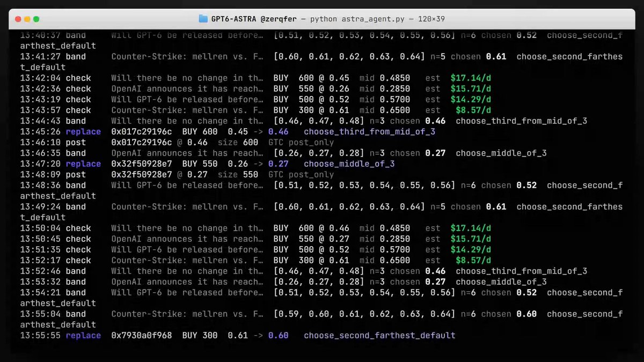Viewport: 644px width, 362px height.
Task: Click "GTC post_only" in the 13:46:10 row
Action: tap(301, 142)
